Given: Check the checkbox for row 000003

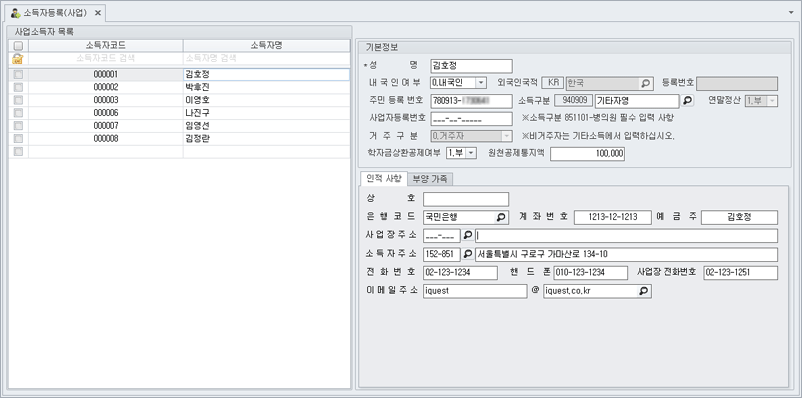Looking at the screenshot, I should 18,100.
